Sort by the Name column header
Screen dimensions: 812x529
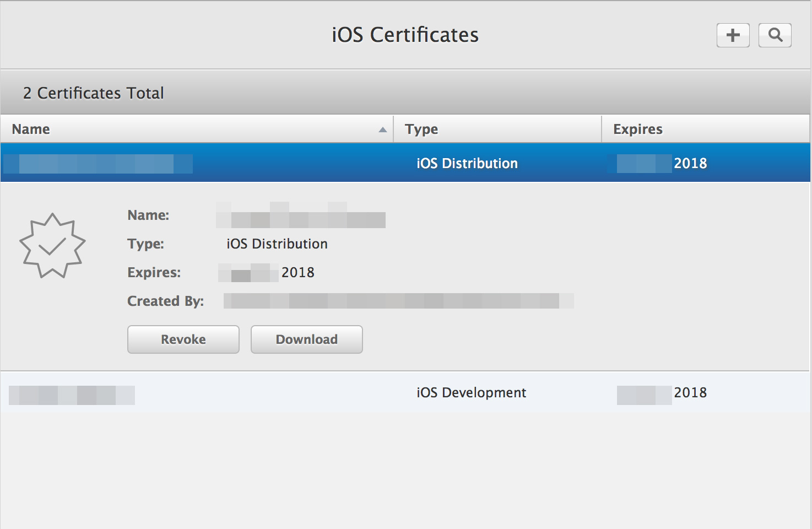(197, 129)
